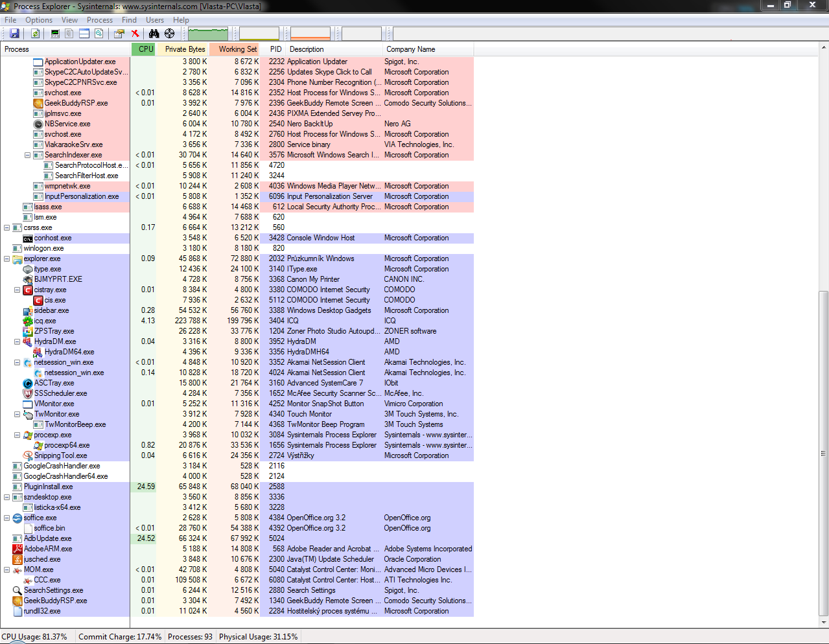This screenshot has width=829, height=644.
Task: Select the PluginInstall.exe process row
Action: [48, 487]
